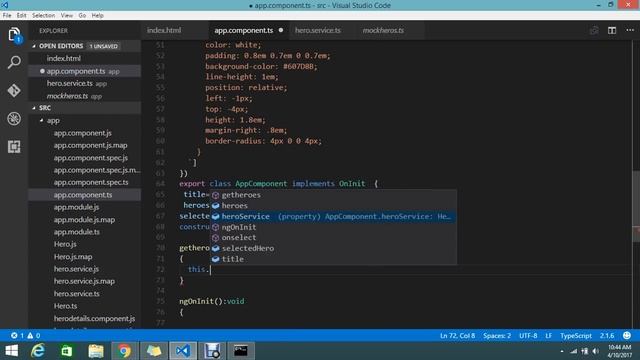The width and height of the screenshot is (640, 360).
Task: Select the getheroes method suggestion
Action: (x=333, y=195)
